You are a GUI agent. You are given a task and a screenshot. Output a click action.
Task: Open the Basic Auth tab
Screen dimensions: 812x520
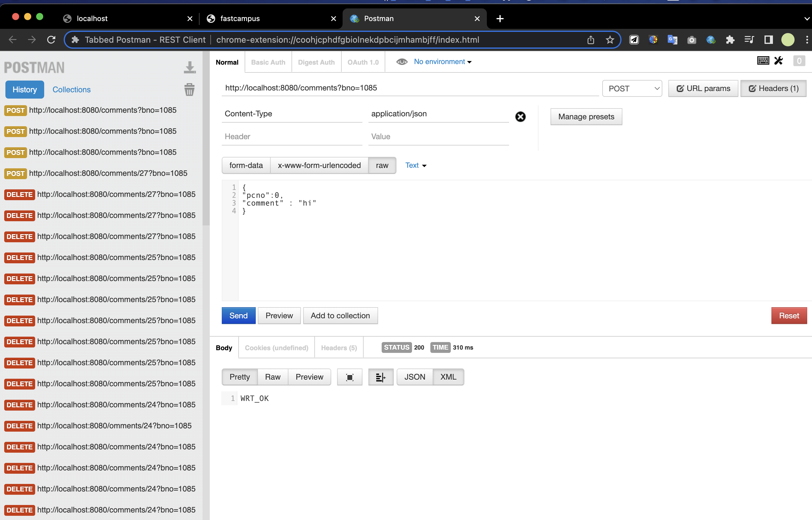pos(268,63)
